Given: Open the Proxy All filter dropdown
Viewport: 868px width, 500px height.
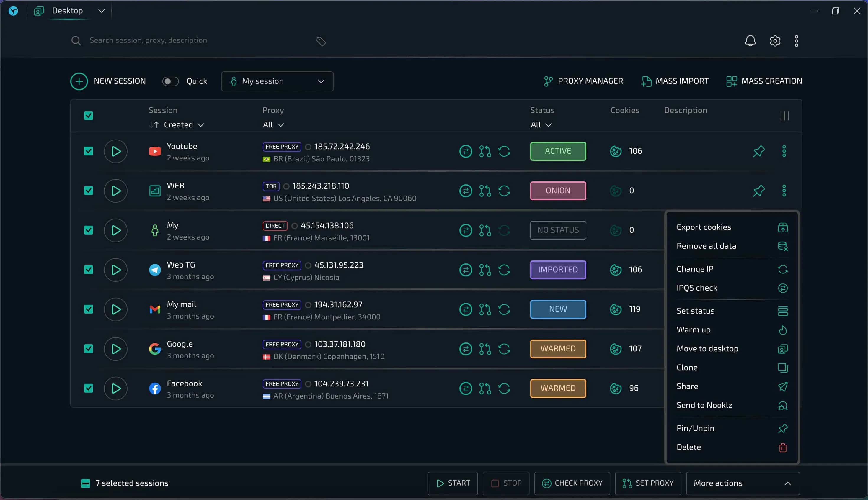Looking at the screenshot, I should (x=273, y=125).
